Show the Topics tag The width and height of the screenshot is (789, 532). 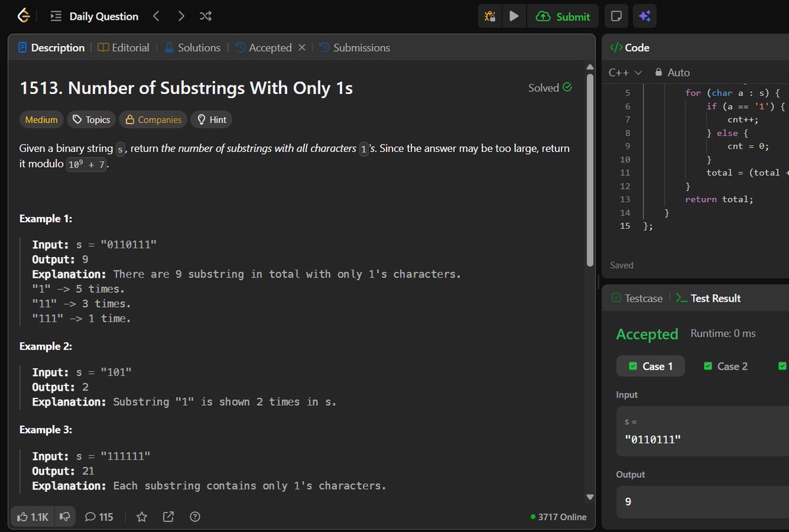tap(91, 120)
